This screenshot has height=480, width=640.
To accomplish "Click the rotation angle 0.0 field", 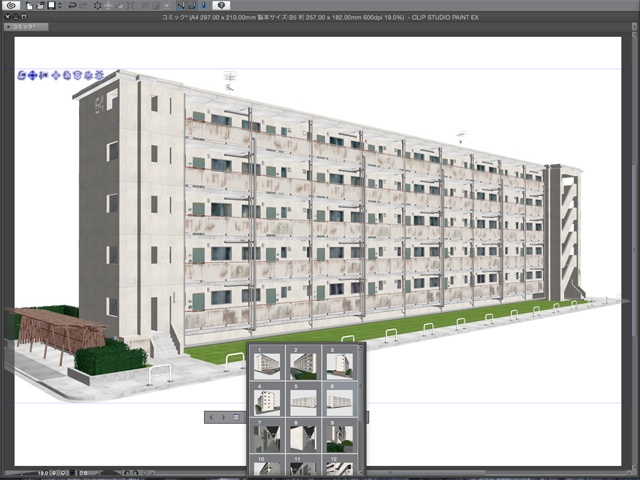I will [x=83, y=473].
